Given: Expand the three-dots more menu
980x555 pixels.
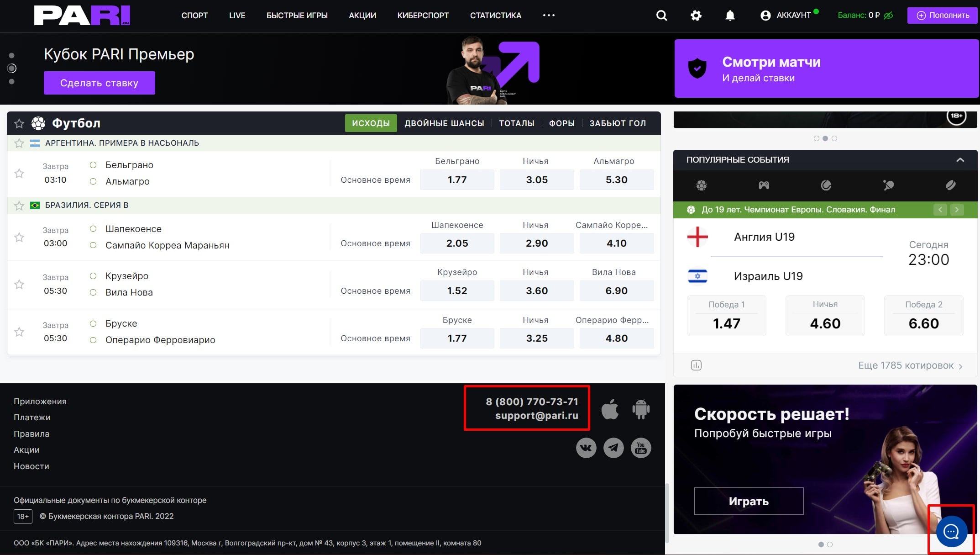Looking at the screenshot, I should 549,15.
